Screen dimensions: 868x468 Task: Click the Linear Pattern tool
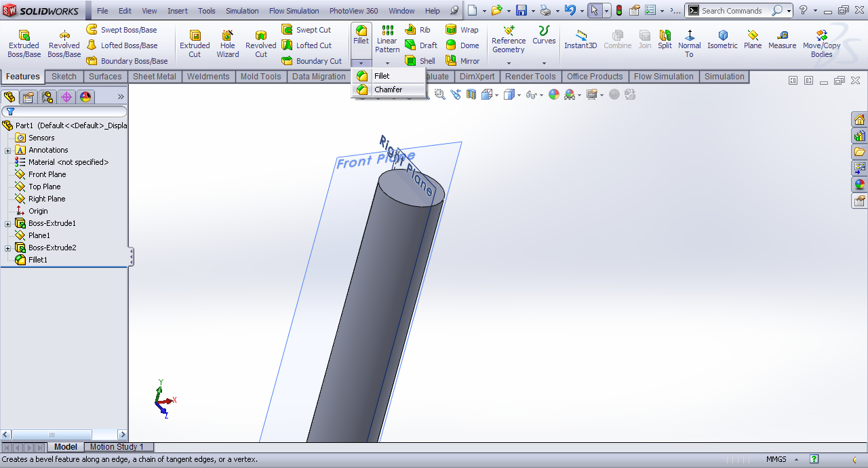coord(387,39)
